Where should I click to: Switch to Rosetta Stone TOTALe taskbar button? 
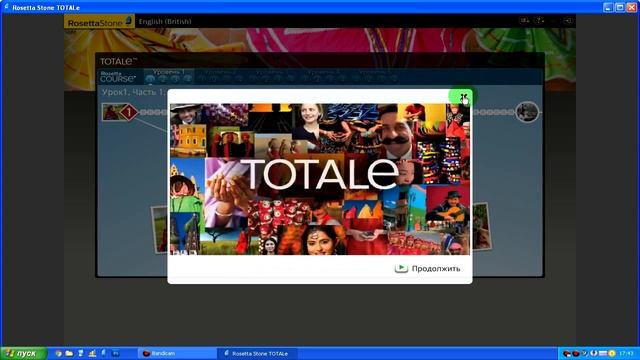(258, 353)
